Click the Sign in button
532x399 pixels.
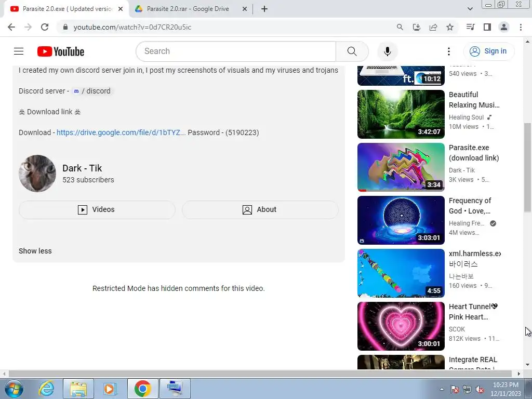point(489,51)
